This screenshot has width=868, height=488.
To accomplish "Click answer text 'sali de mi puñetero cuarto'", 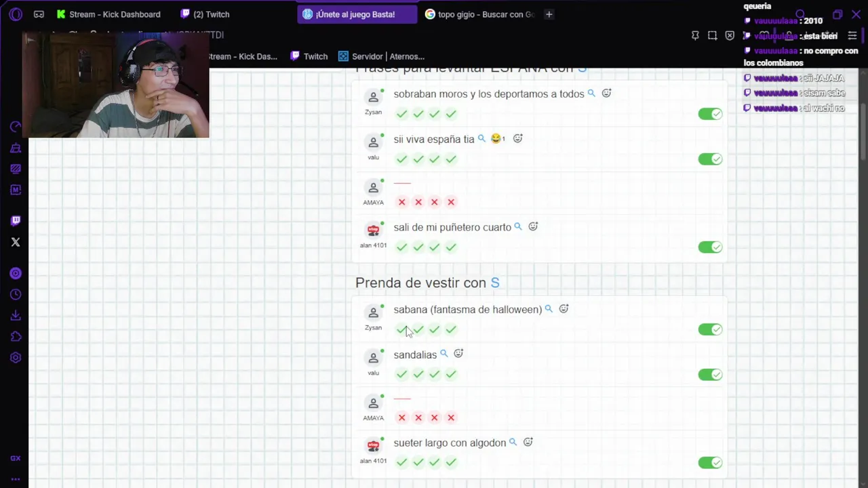I will 452,227.
